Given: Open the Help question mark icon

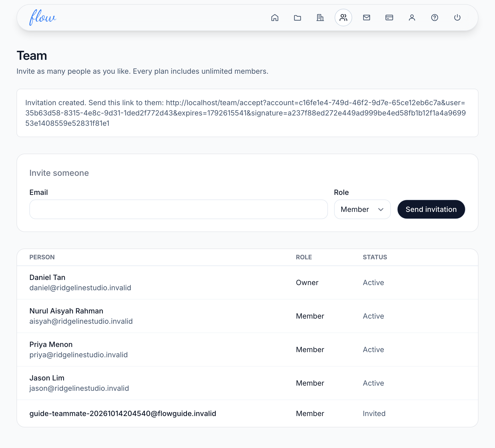Looking at the screenshot, I should 435,18.
